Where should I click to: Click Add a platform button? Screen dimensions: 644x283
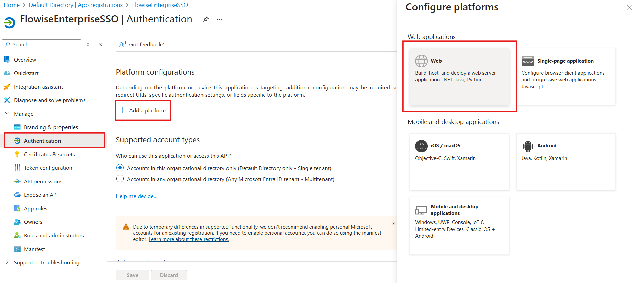coord(143,111)
